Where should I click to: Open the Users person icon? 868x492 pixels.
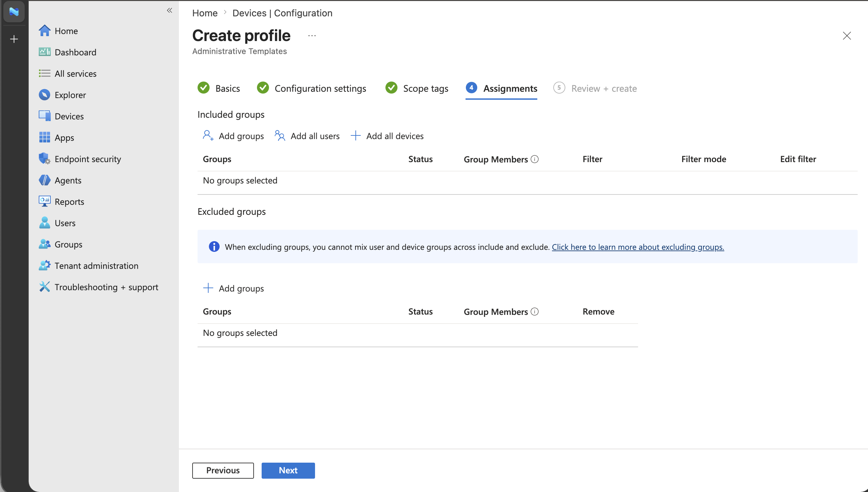44,223
